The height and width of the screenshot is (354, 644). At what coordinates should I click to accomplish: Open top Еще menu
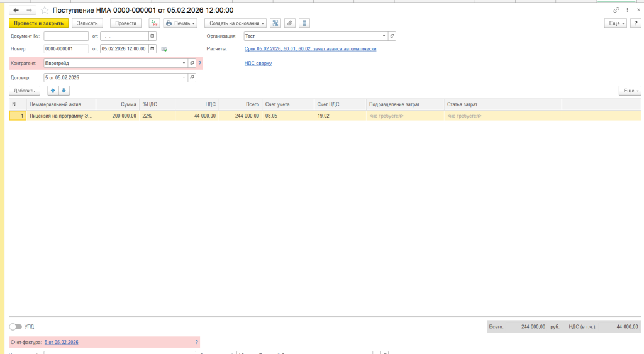coord(616,23)
